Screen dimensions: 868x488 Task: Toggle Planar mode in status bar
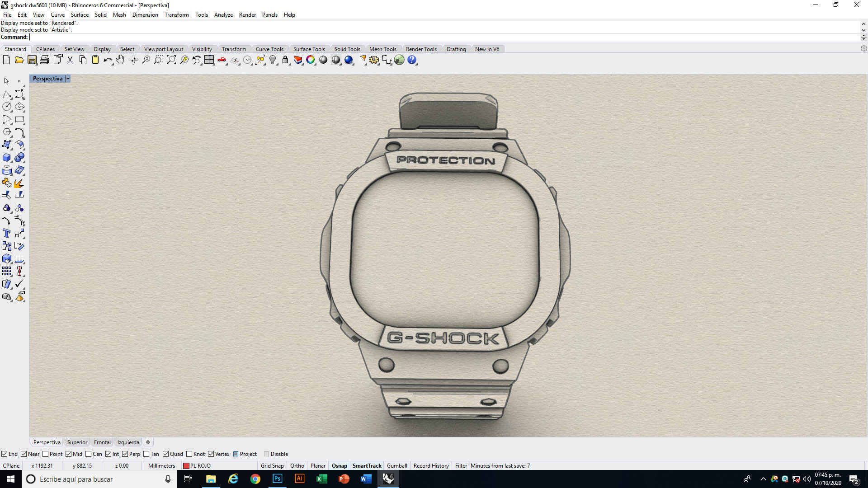pyautogui.click(x=318, y=465)
